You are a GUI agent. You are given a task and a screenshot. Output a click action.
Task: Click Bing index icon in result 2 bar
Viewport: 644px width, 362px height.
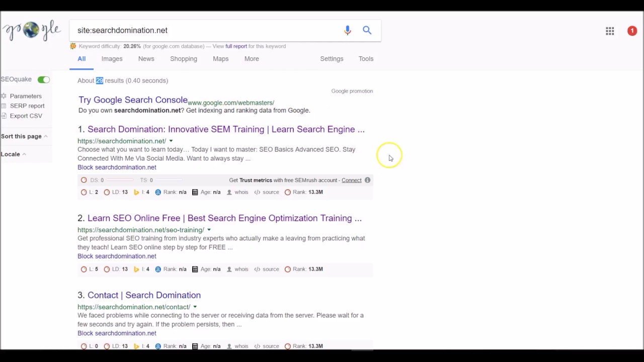point(136,269)
